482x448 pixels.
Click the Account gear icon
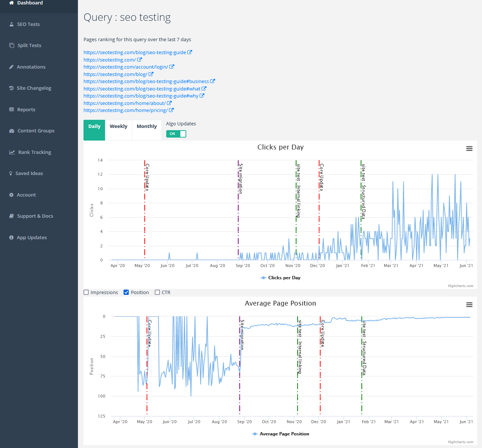tap(12, 195)
